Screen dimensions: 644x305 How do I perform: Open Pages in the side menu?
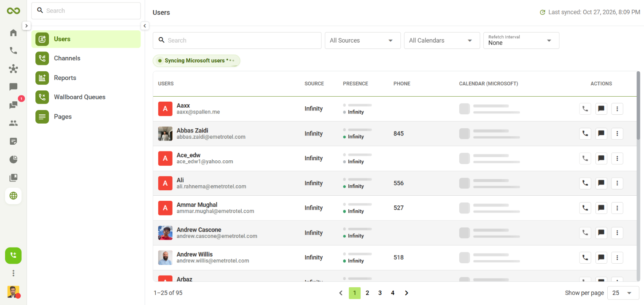coord(86,117)
